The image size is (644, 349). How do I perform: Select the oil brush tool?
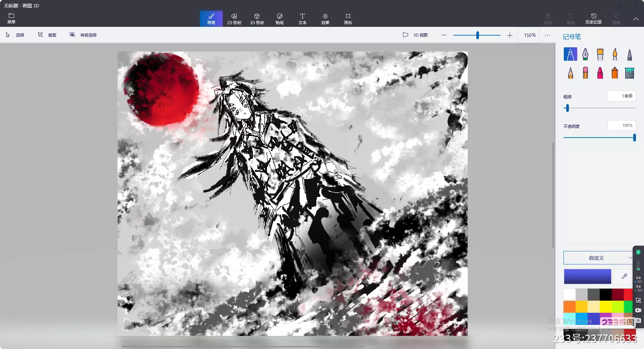(600, 54)
